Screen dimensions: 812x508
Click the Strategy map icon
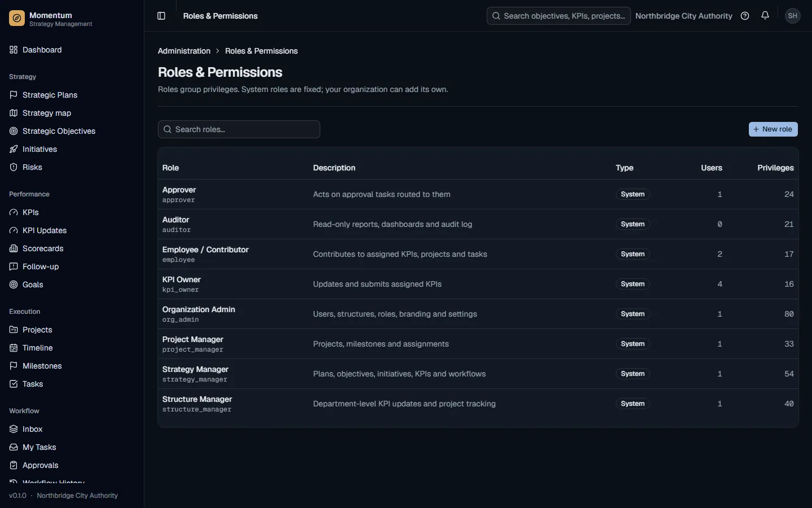click(14, 113)
